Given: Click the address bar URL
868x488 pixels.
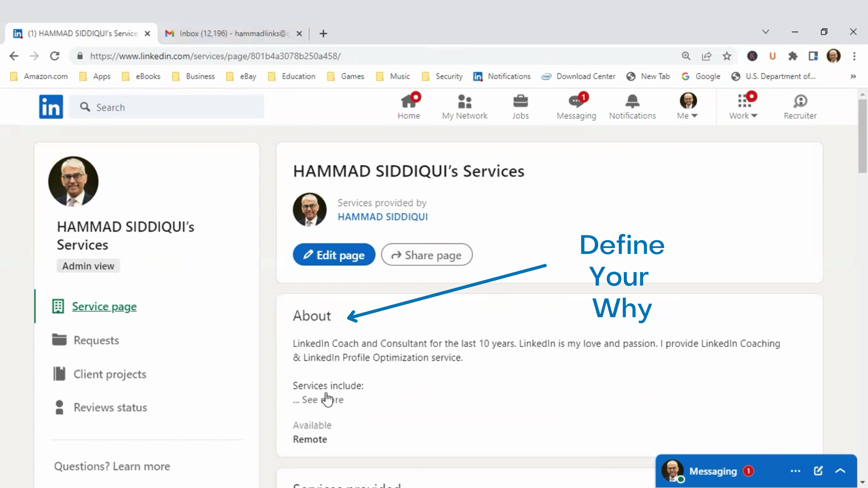Looking at the screenshot, I should [215, 56].
